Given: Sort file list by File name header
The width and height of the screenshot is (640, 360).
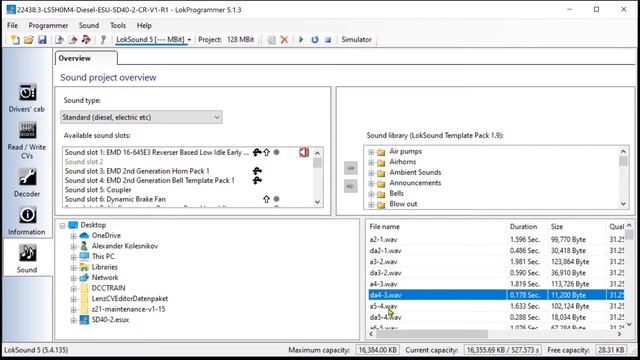Looking at the screenshot, I should 437,227.
